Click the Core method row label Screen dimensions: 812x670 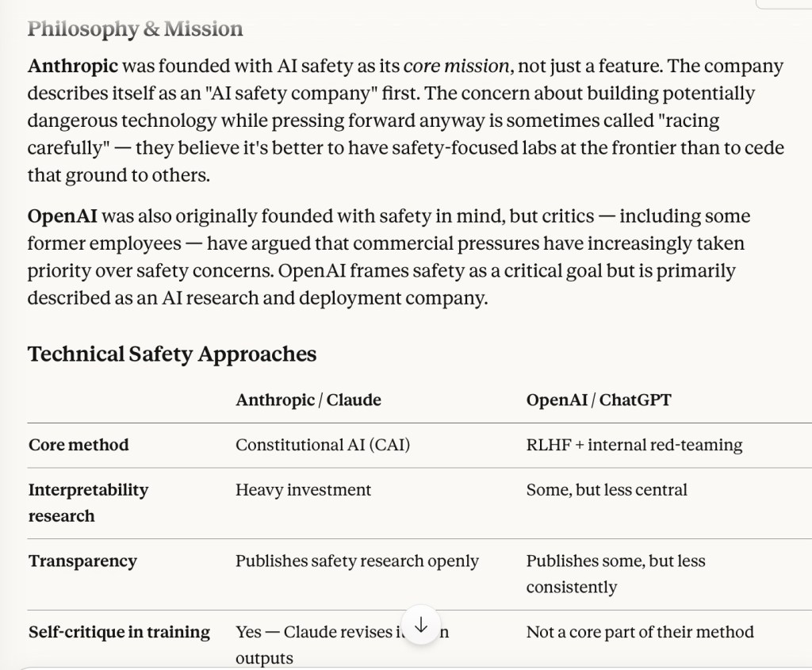(79, 445)
